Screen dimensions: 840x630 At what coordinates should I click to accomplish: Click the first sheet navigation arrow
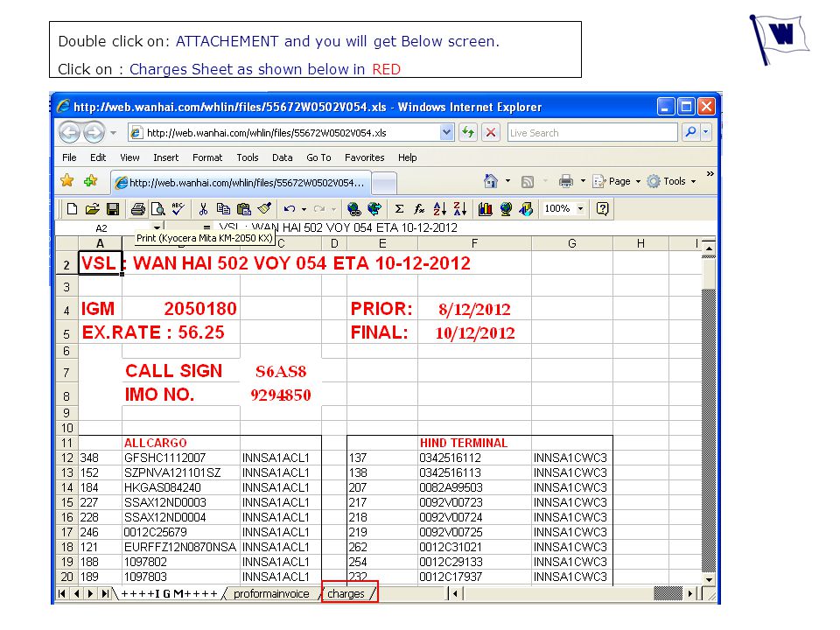(x=62, y=593)
